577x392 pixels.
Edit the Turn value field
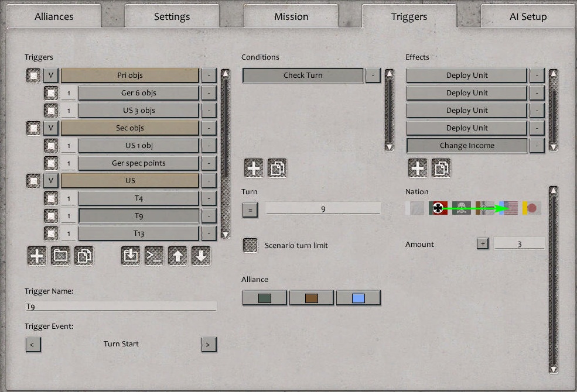pyautogui.click(x=323, y=208)
